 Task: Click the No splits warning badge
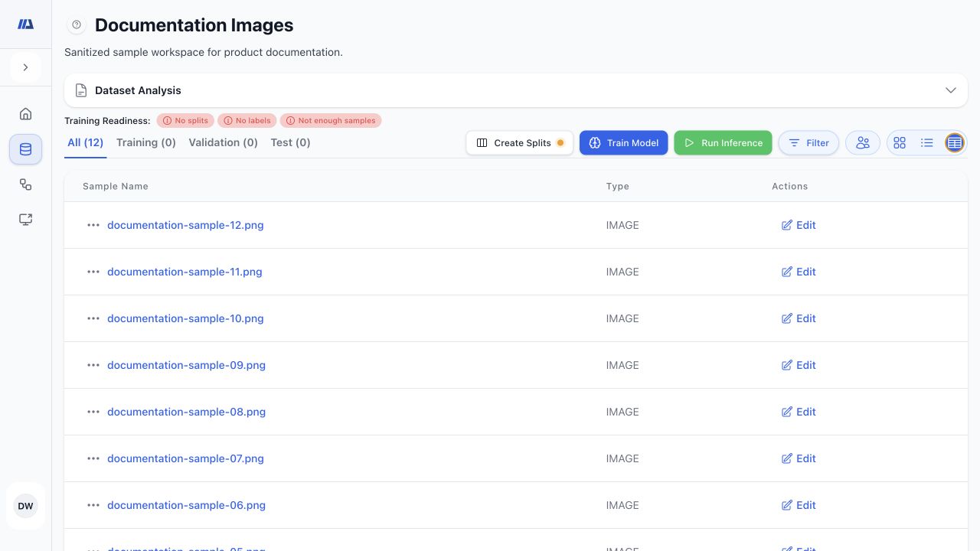pos(186,121)
